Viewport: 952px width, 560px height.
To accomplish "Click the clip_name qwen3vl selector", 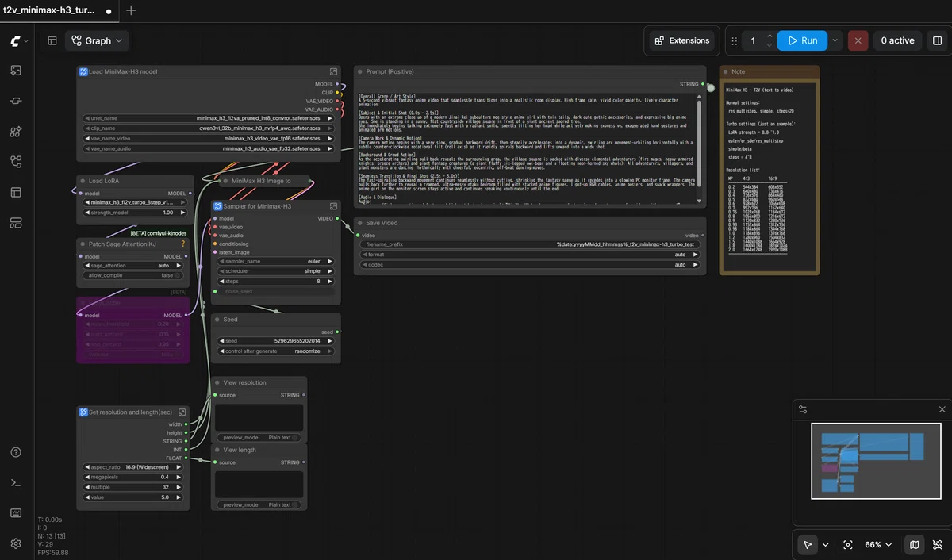I will pos(207,128).
